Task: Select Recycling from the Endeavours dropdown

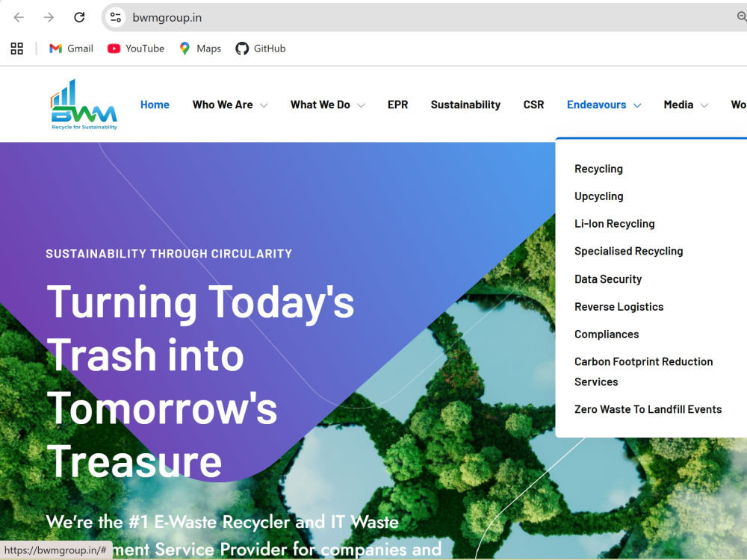Action: (598, 169)
